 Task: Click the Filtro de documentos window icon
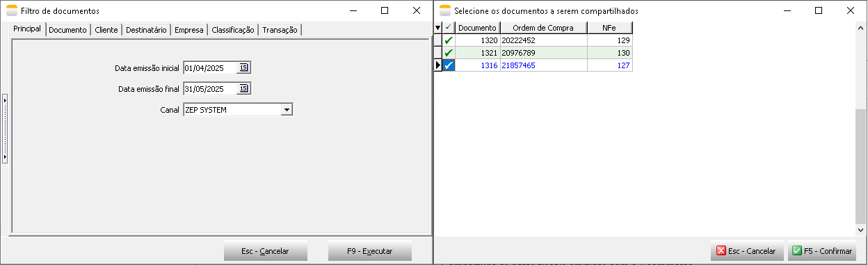(12, 10)
